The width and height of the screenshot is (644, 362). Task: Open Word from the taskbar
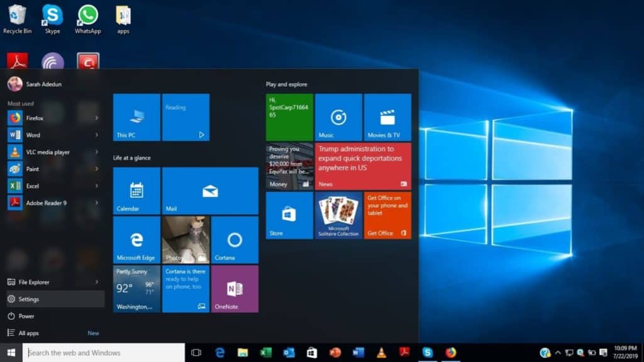358,353
